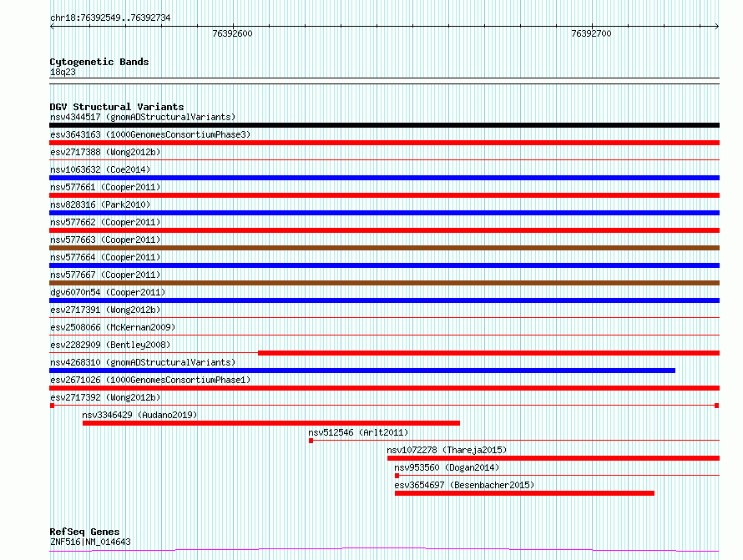The image size is (743, 560).
Task: Open nsv1072278 (Thareja2015) label
Action: (x=447, y=450)
